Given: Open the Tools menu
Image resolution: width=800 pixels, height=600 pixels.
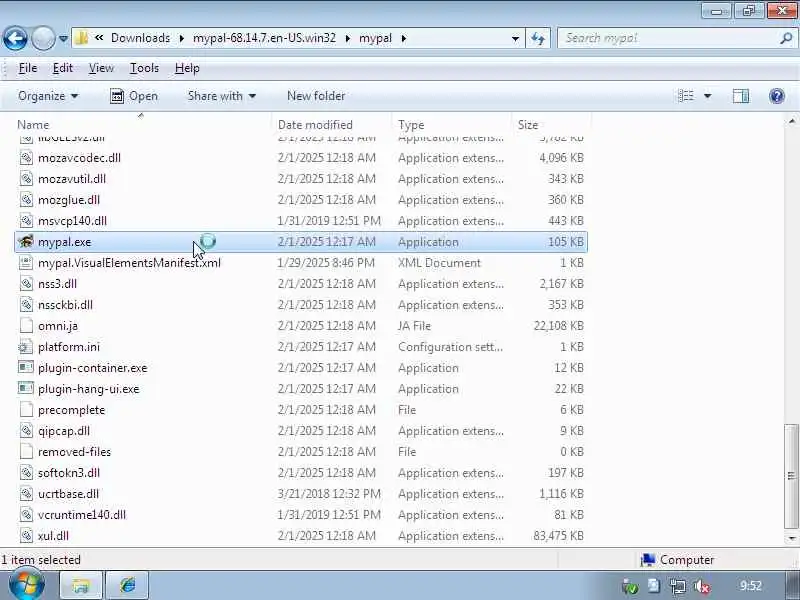Looking at the screenshot, I should click(x=144, y=68).
